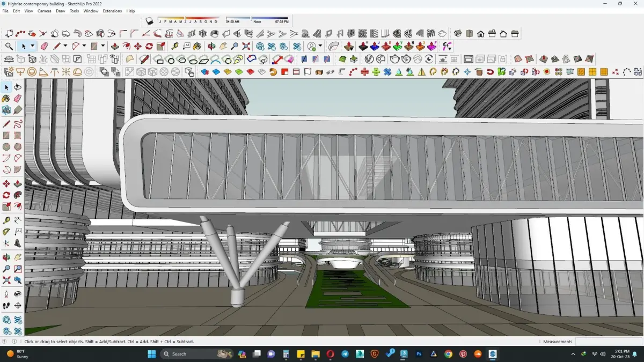Select the Walk footprints tool
Viewport: 644px width, 362px height.
tap(6, 306)
